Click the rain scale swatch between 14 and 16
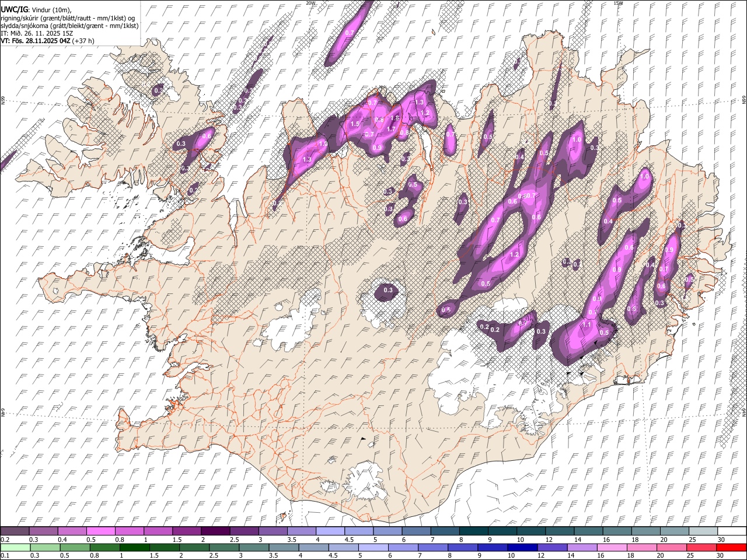The width and height of the screenshot is (747, 560). (582, 547)
